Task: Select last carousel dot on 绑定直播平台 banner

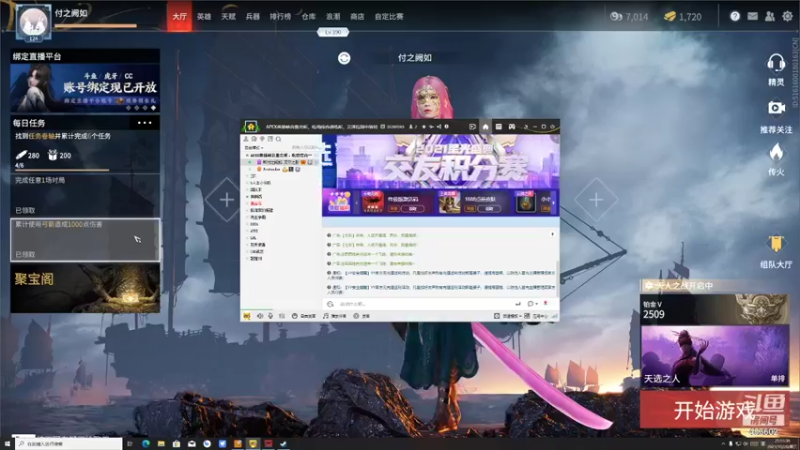Action: coord(153,108)
